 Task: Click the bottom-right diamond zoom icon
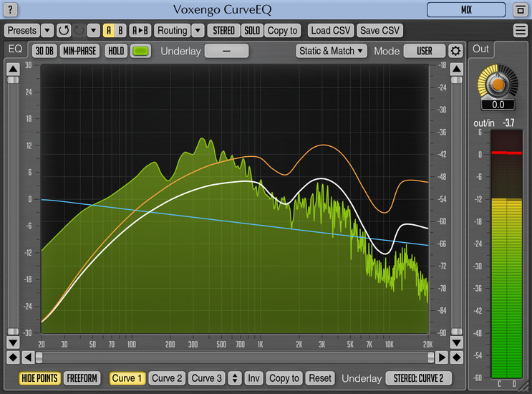(x=456, y=357)
